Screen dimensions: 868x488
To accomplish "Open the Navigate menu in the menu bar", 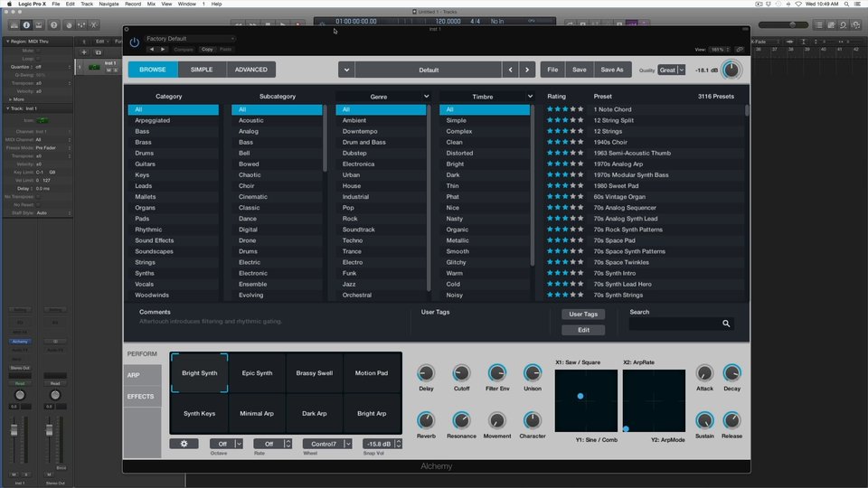I will pyautogui.click(x=108, y=4).
